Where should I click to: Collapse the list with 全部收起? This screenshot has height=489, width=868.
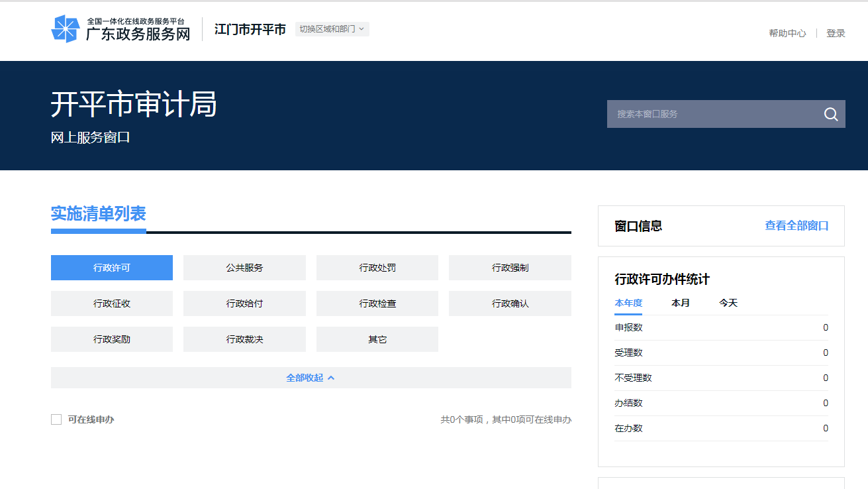(305, 378)
